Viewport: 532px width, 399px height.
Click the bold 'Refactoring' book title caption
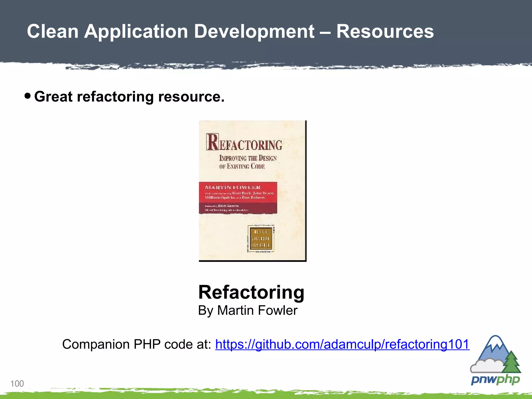pos(251,292)
